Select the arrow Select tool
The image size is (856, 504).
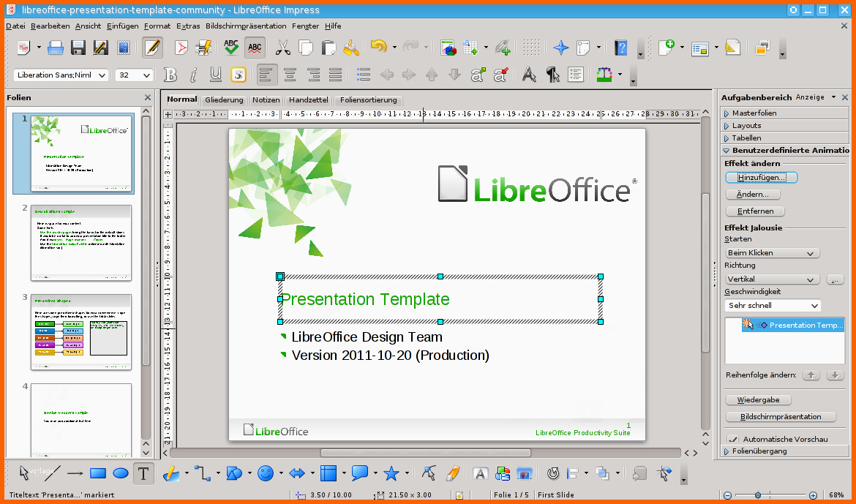[x=24, y=473]
